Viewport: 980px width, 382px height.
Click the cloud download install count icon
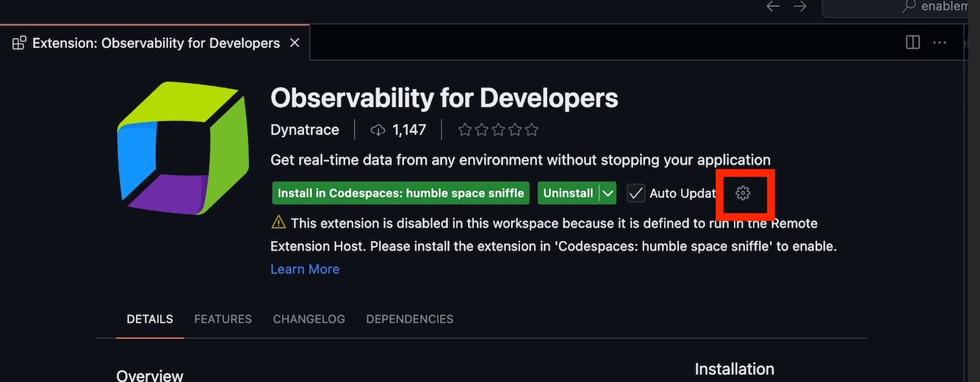(x=378, y=130)
